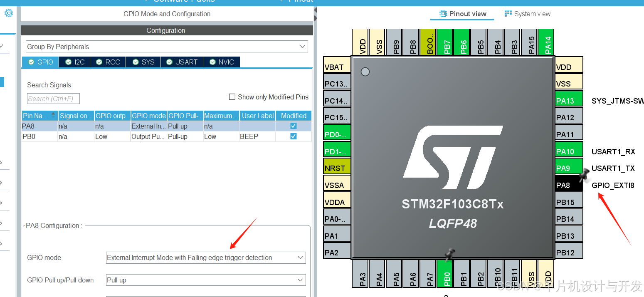Expand the Group By Peripherals dropdown

[x=167, y=47]
